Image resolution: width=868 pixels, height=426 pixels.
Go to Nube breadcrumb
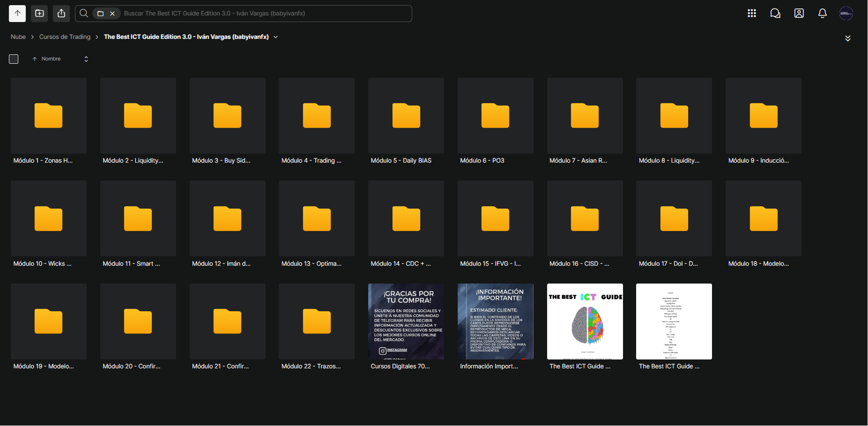point(18,37)
